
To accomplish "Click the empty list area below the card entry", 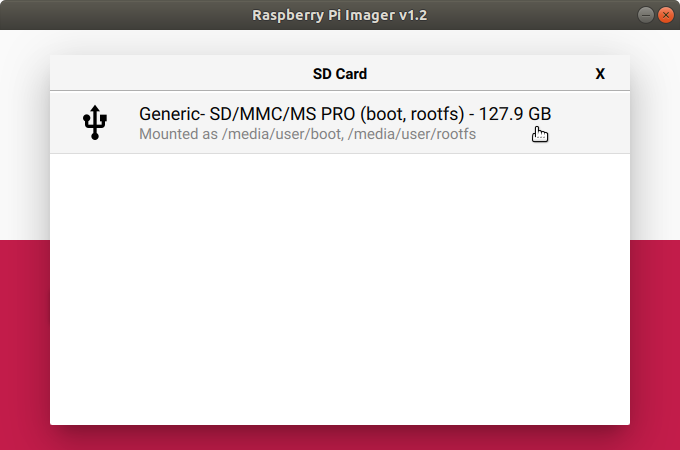I will click(x=340, y=290).
